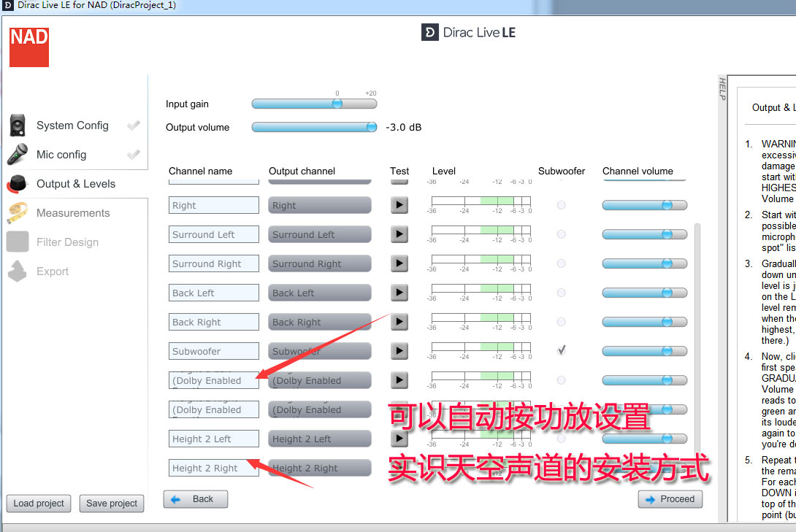The width and height of the screenshot is (796, 532).
Task: Click the Output & Levels knob icon
Action: point(17,184)
